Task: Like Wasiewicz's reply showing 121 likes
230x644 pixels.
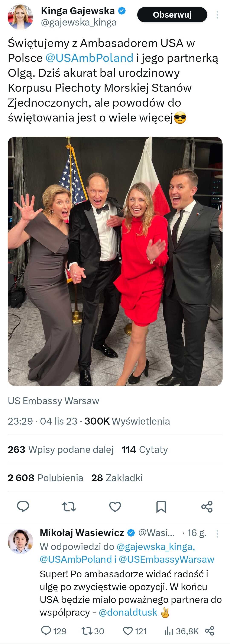Action: coord(135,631)
